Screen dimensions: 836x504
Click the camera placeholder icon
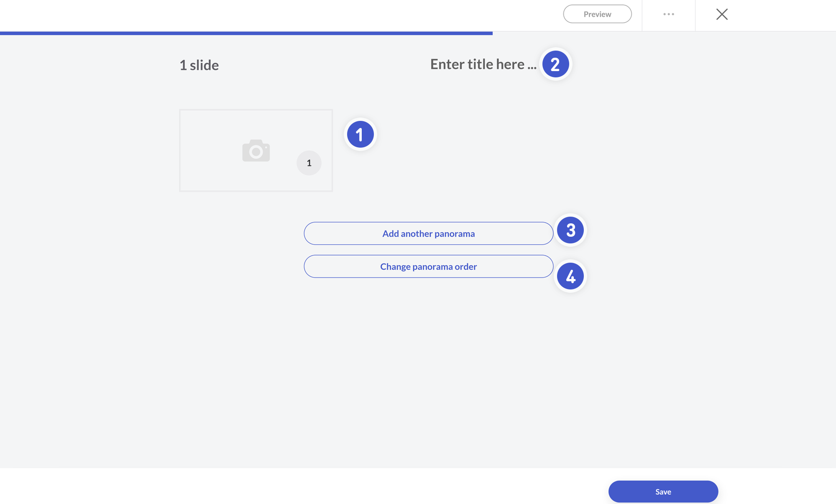256,151
